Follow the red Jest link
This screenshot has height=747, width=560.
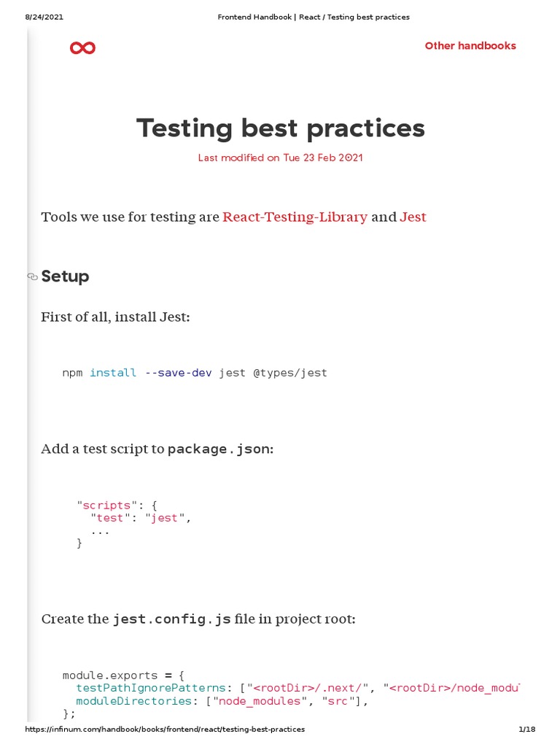pyautogui.click(x=413, y=217)
